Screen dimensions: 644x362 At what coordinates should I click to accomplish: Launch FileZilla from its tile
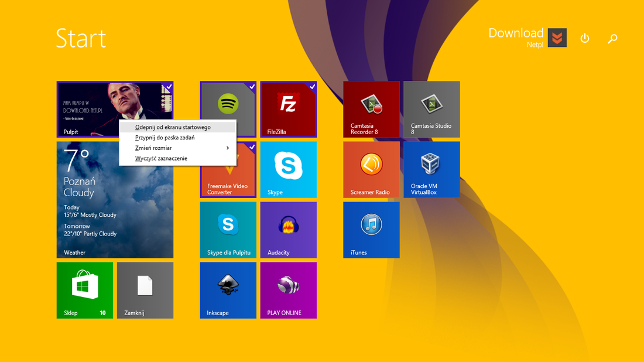pos(288,110)
